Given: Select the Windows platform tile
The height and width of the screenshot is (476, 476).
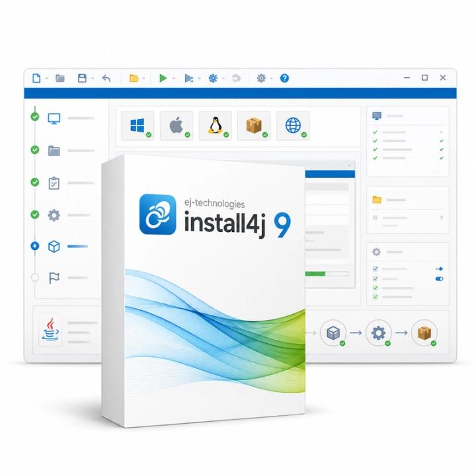Looking at the screenshot, I should click(138, 126).
